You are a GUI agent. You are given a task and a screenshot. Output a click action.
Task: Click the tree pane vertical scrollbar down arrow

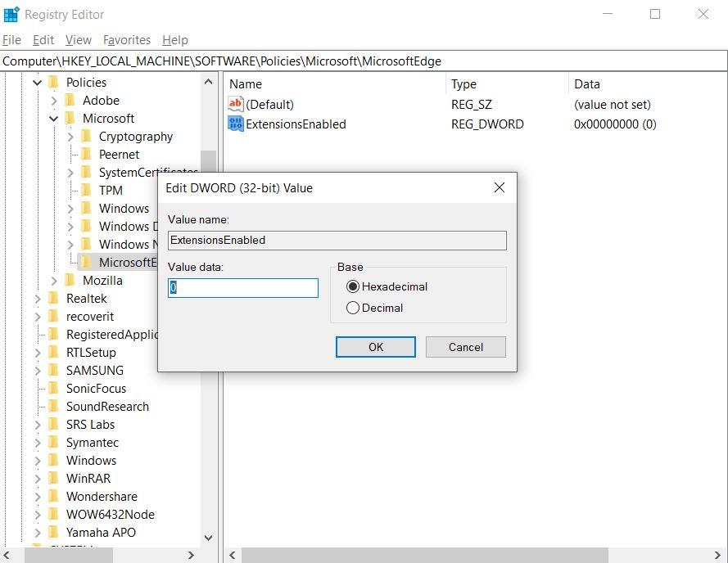click(208, 538)
